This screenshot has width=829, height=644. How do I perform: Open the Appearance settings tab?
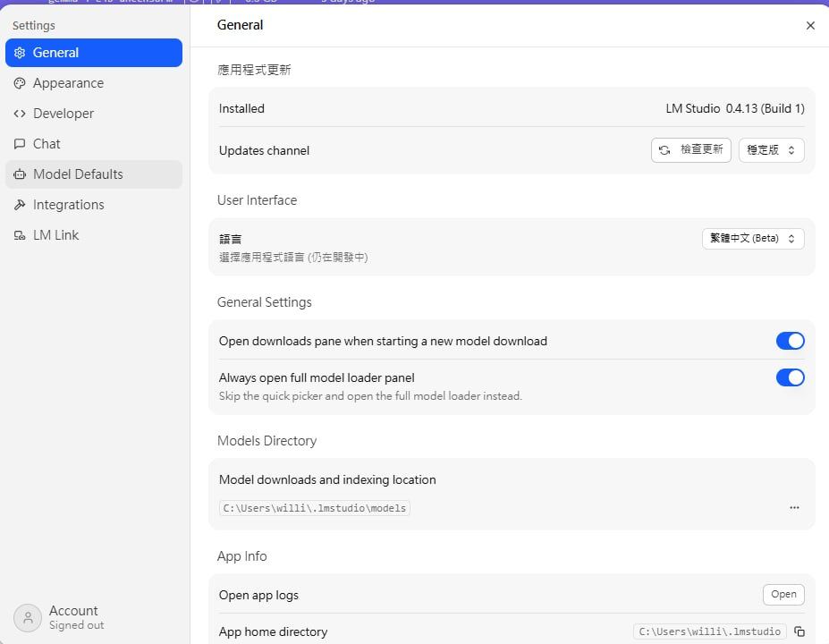tap(94, 83)
